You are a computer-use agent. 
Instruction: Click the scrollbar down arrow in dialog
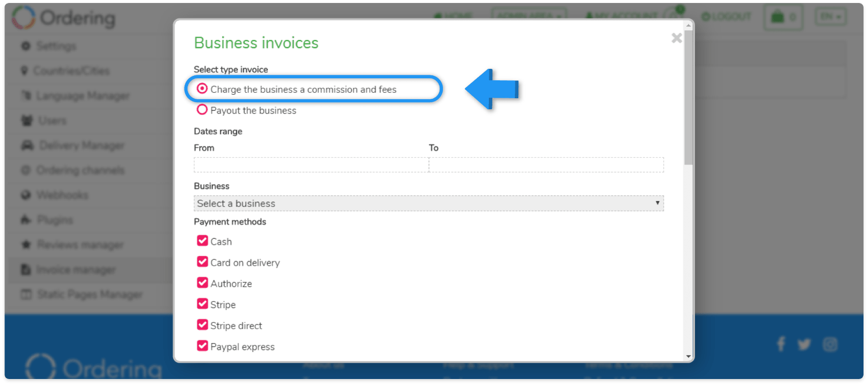[x=688, y=356]
